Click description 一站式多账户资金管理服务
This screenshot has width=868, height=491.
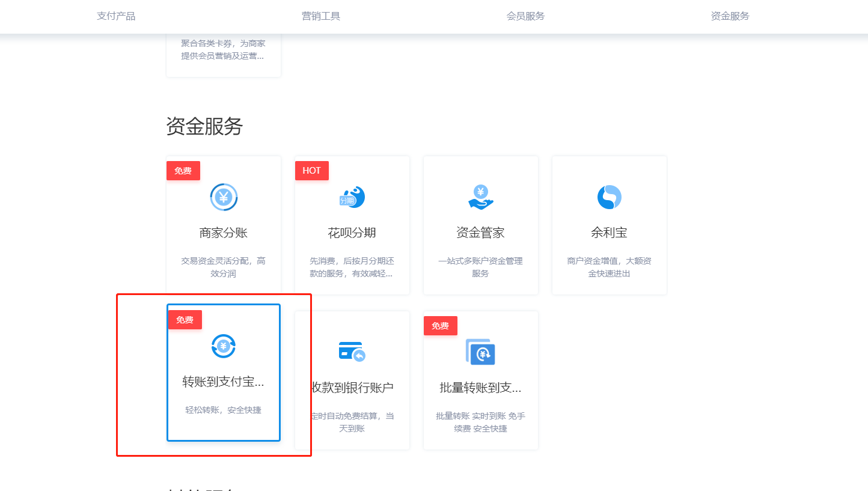coord(481,267)
